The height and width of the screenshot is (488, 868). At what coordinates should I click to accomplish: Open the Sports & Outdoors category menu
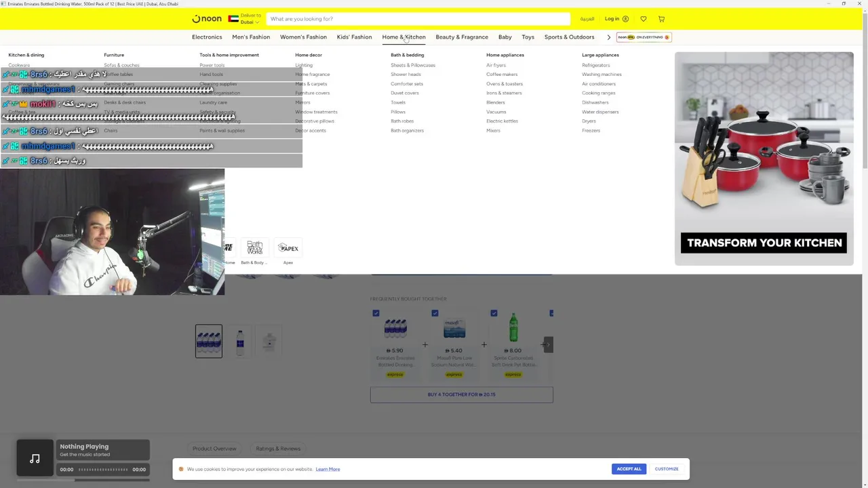click(569, 37)
